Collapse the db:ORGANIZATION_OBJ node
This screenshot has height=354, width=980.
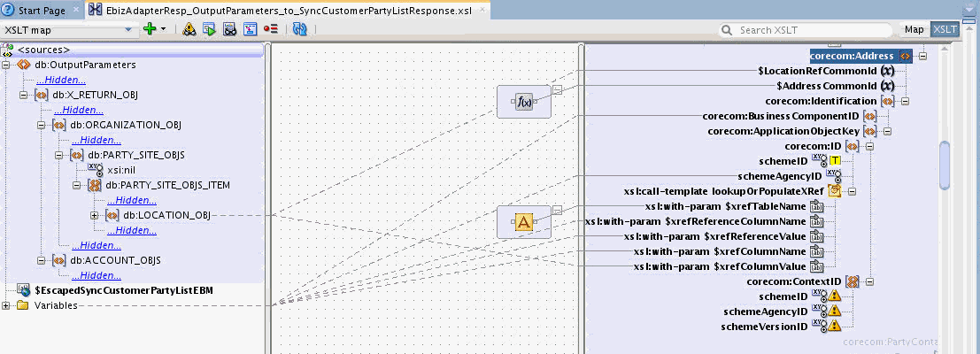click(41, 125)
